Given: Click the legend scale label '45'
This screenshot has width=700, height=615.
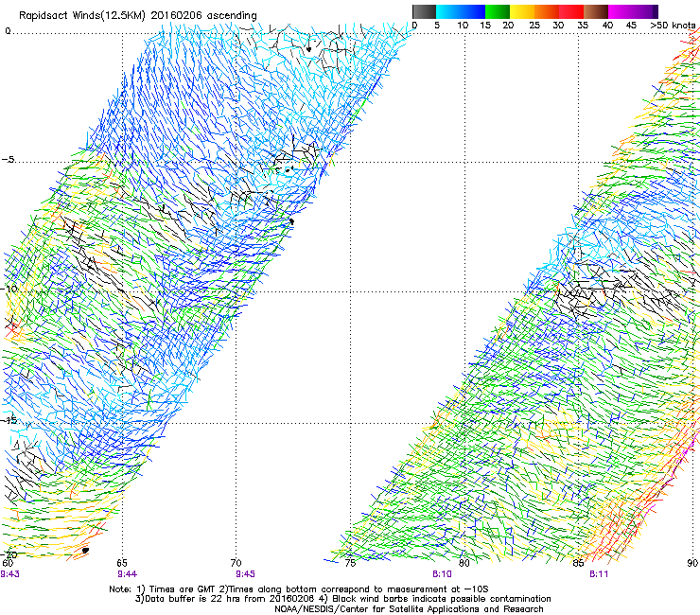Looking at the screenshot, I should click(x=631, y=26).
